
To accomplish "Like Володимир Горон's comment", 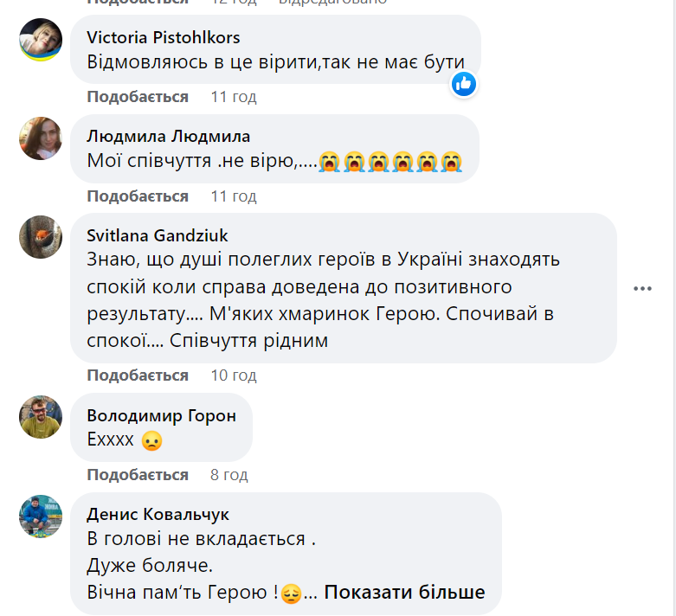I will (138, 475).
